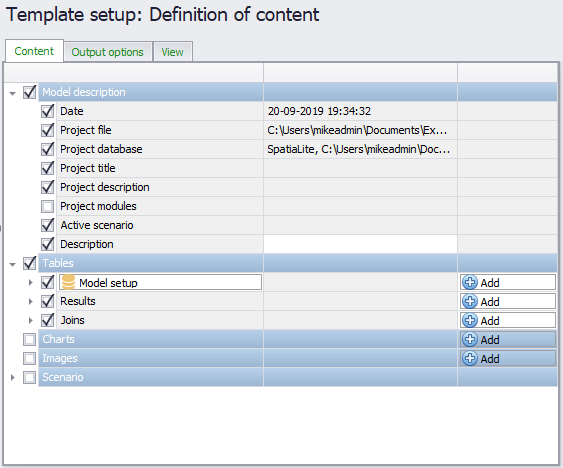Expand the Model setup node
The image size is (563, 468).
coord(31,283)
